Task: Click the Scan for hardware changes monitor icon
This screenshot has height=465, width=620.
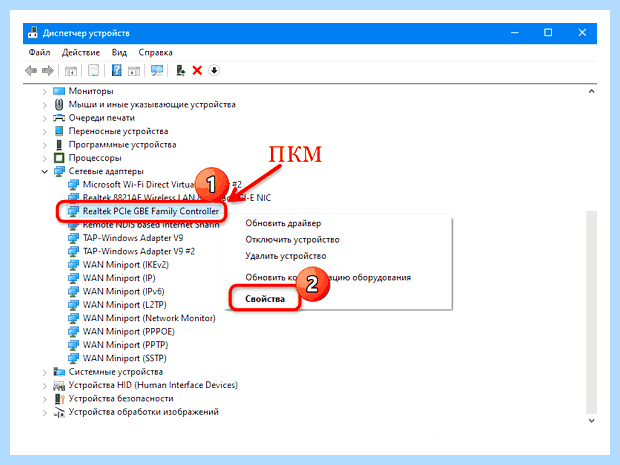Action: tap(157, 70)
